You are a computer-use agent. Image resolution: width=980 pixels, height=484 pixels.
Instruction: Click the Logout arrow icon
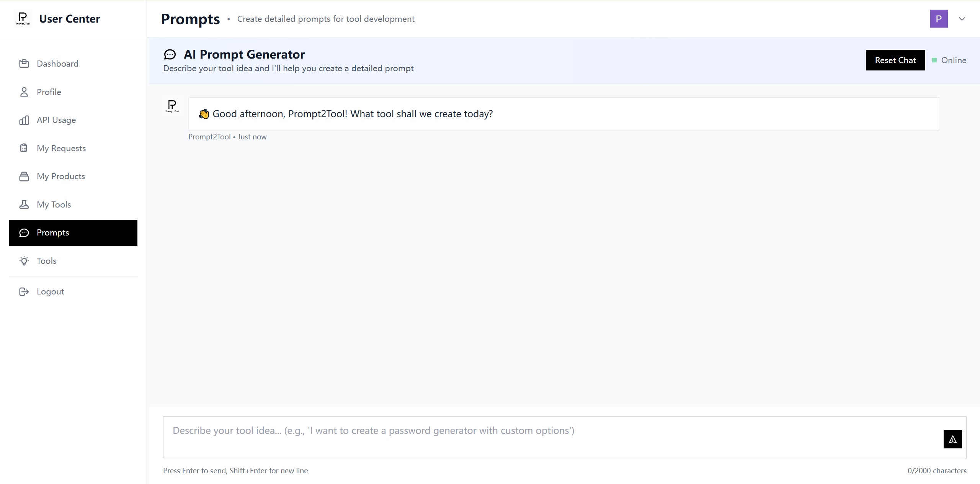(24, 291)
